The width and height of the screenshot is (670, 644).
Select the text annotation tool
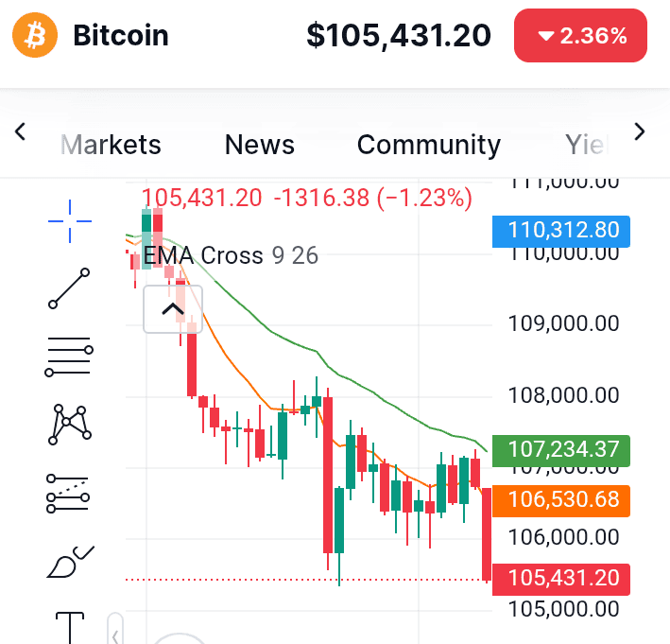(70, 626)
